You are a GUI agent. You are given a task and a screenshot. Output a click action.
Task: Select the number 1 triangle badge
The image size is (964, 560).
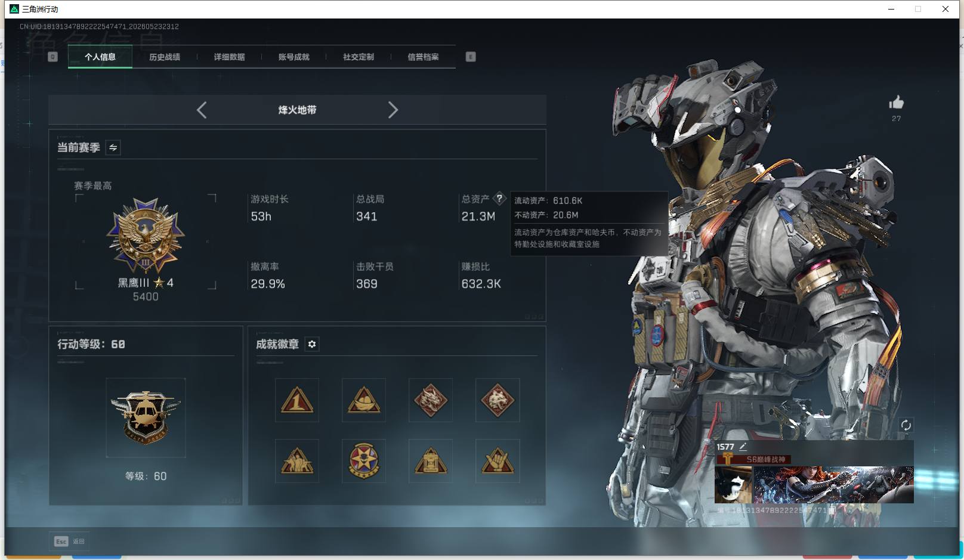coord(297,400)
